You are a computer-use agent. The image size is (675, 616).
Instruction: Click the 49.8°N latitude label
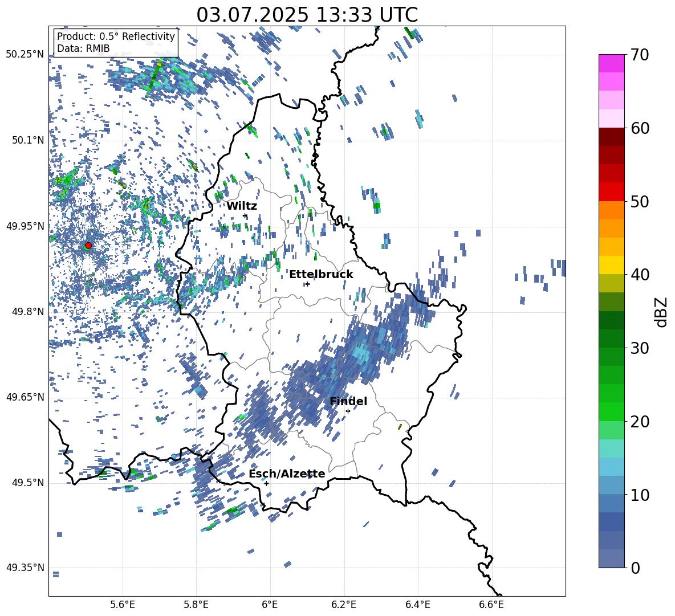[x=28, y=312]
